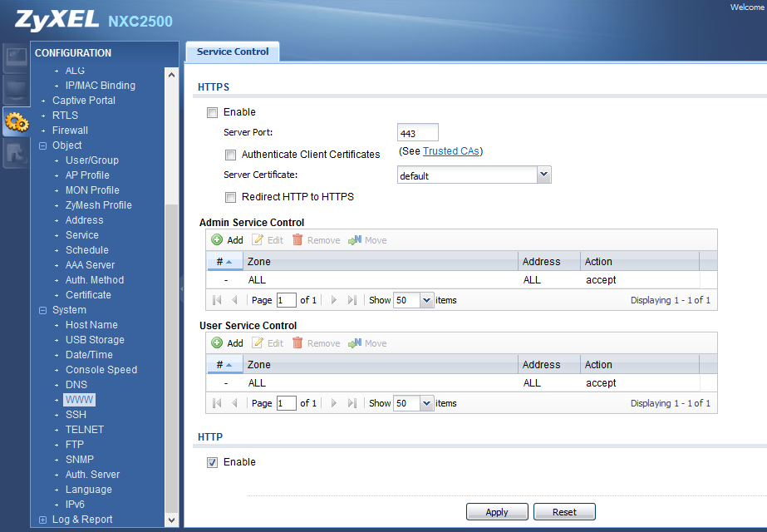Click the Server Port input field
Screen dimensions: 767x532
(417, 133)
